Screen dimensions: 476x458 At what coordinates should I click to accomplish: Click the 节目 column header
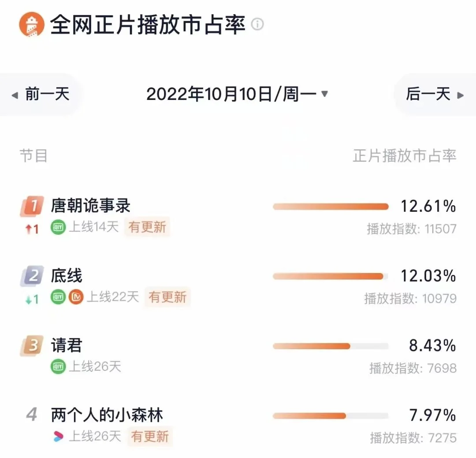[33, 156]
